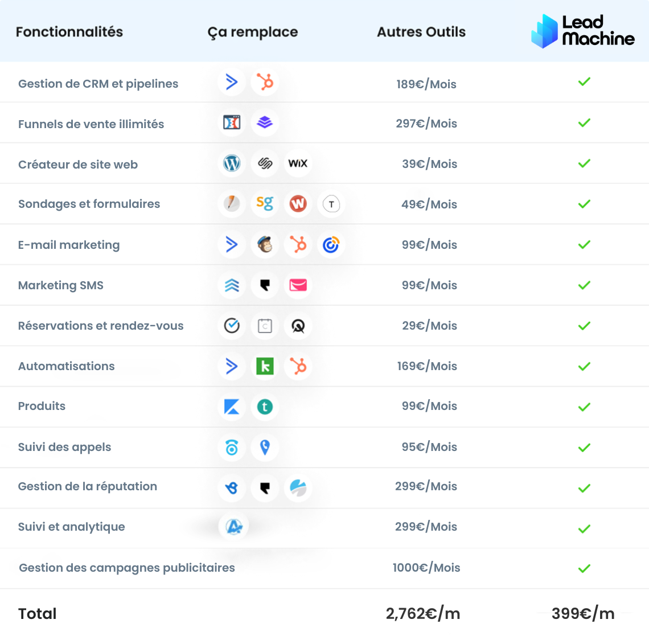This screenshot has height=644, width=649.
Task: Click the 2,762€/m total amount
Action: click(x=422, y=613)
